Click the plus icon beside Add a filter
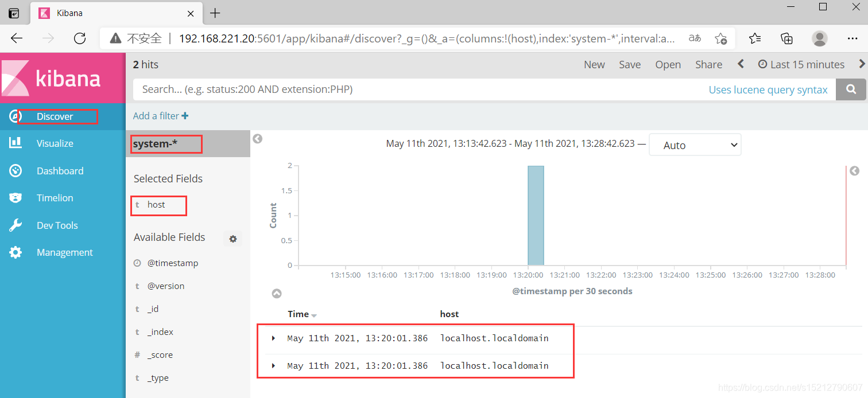The height and width of the screenshot is (398, 868). pos(185,116)
